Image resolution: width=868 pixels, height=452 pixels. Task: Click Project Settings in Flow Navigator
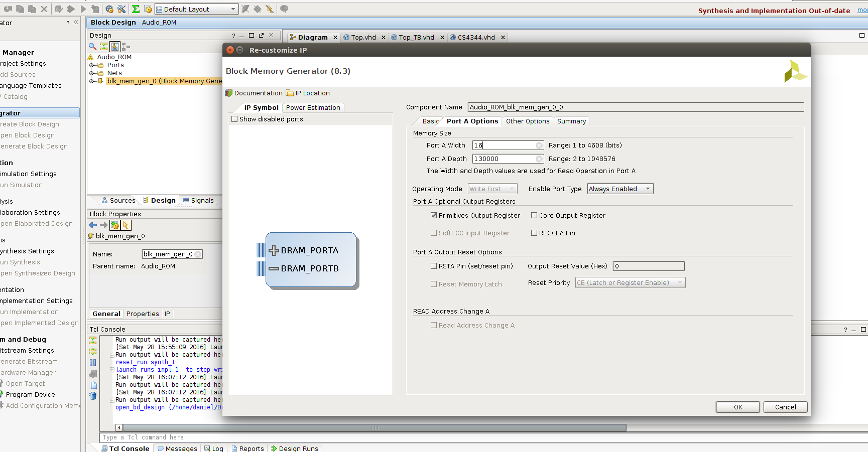click(23, 64)
